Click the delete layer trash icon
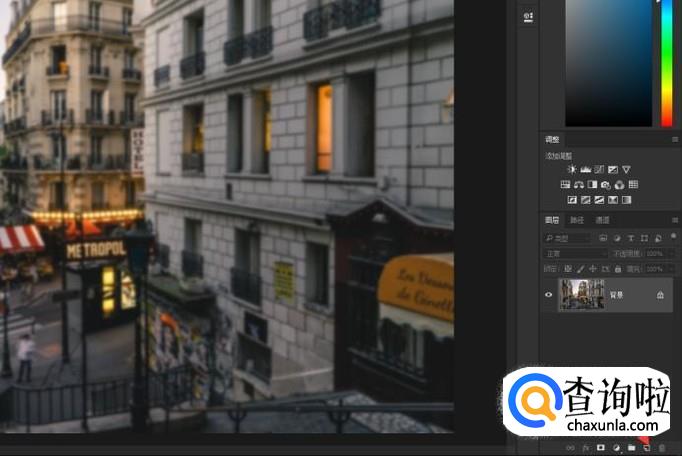The image size is (682, 456). pyautogui.click(x=662, y=448)
